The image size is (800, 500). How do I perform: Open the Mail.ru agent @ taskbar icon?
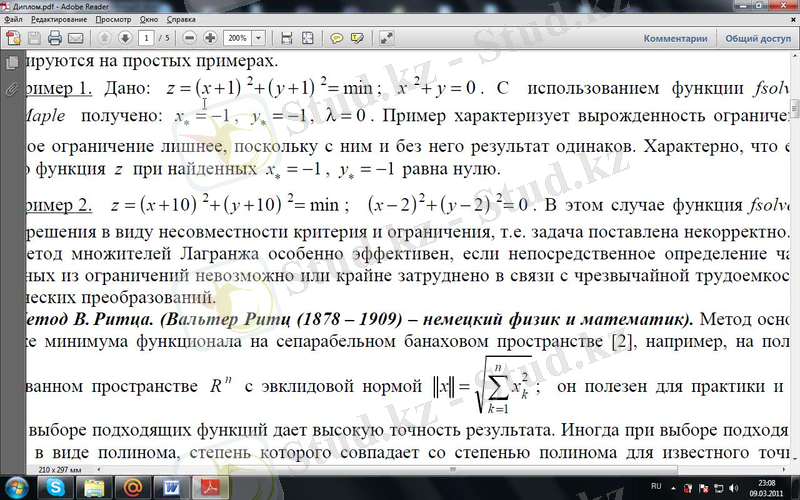(133, 488)
